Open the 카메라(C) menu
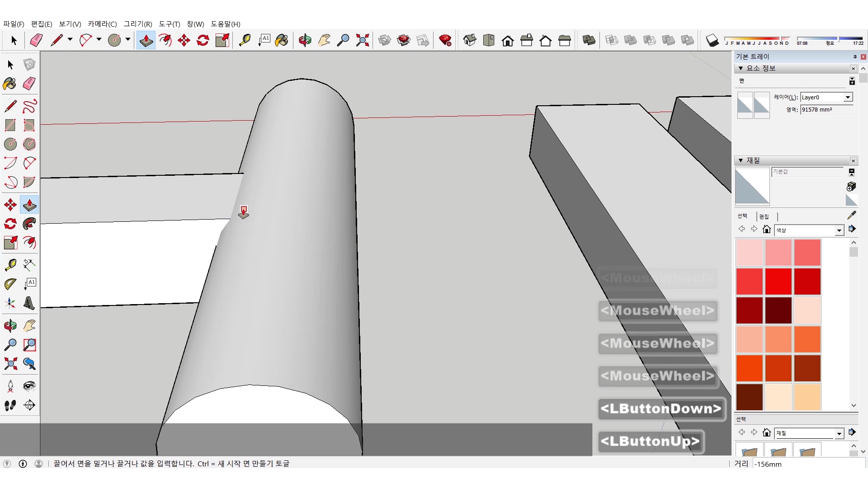 [x=102, y=24]
